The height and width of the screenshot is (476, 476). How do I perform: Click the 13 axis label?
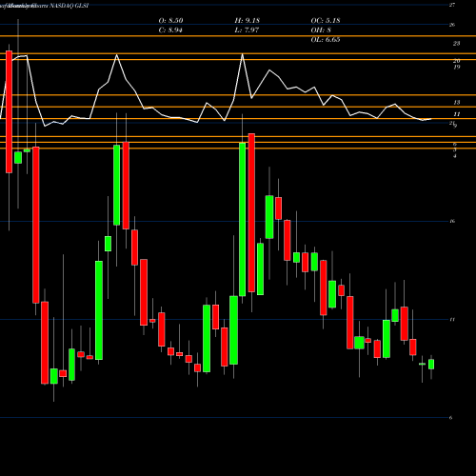[x=456, y=103]
